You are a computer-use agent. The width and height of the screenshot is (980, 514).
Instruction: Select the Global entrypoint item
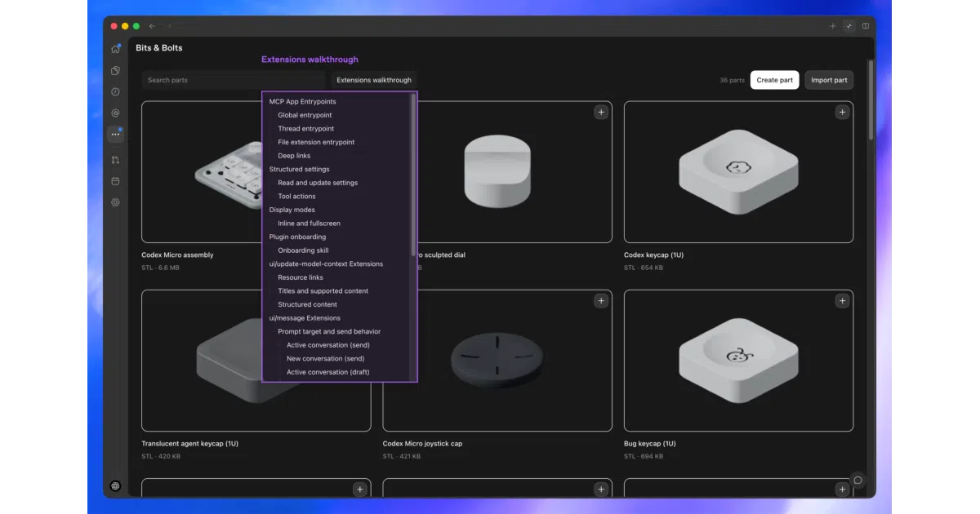[x=305, y=115]
